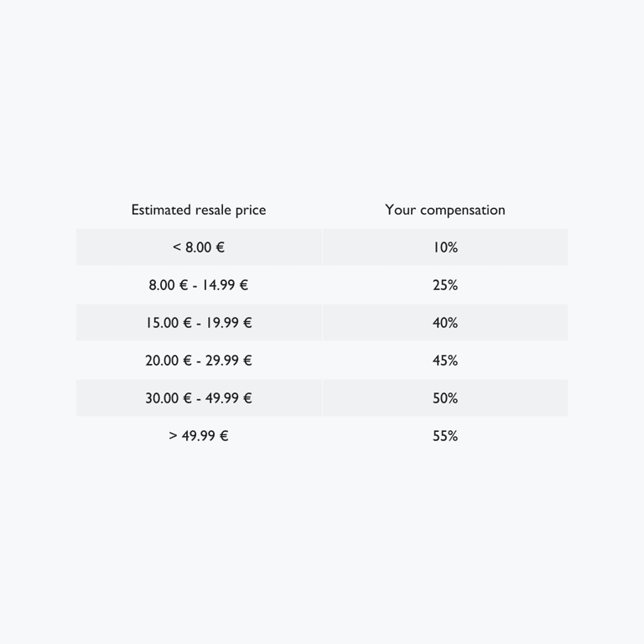Click the '14.99 €' upper bound text

click(225, 285)
